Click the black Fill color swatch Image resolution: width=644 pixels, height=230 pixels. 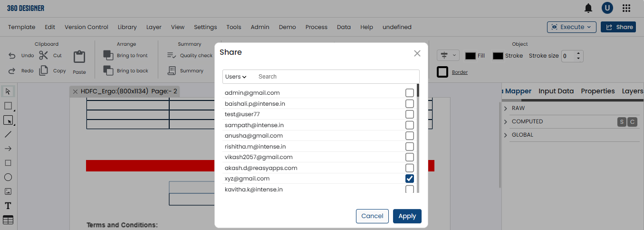471,56
